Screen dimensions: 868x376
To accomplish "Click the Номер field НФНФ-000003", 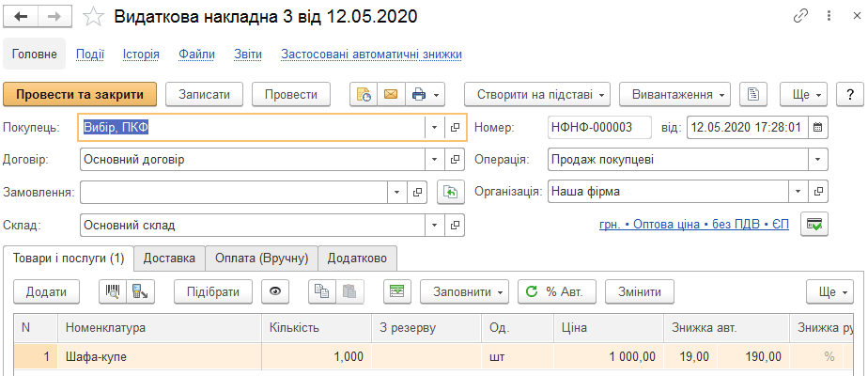I will 599,127.
